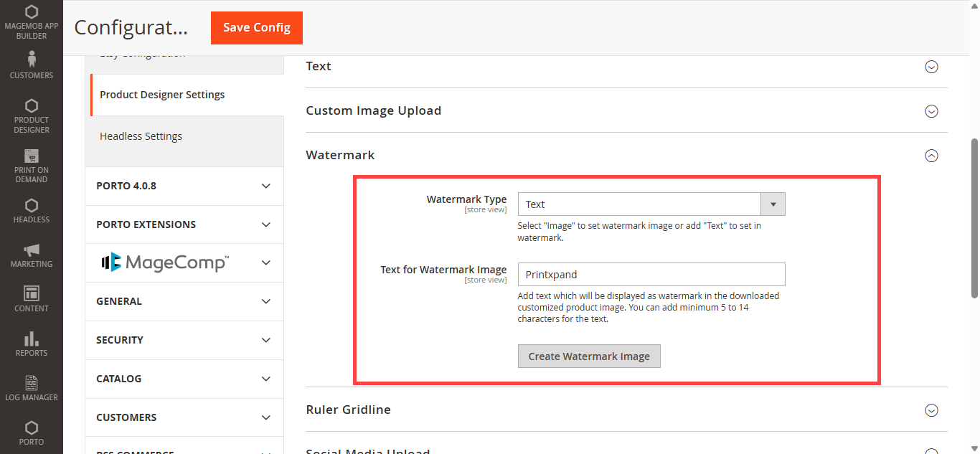Open the Log Manager sidebar icon
The height and width of the screenshot is (454, 980).
pos(31,384)
